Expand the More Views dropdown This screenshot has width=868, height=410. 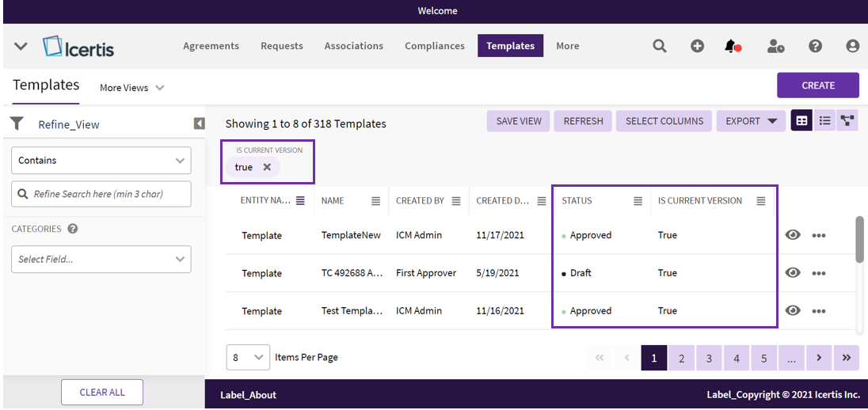pos(131,88)
